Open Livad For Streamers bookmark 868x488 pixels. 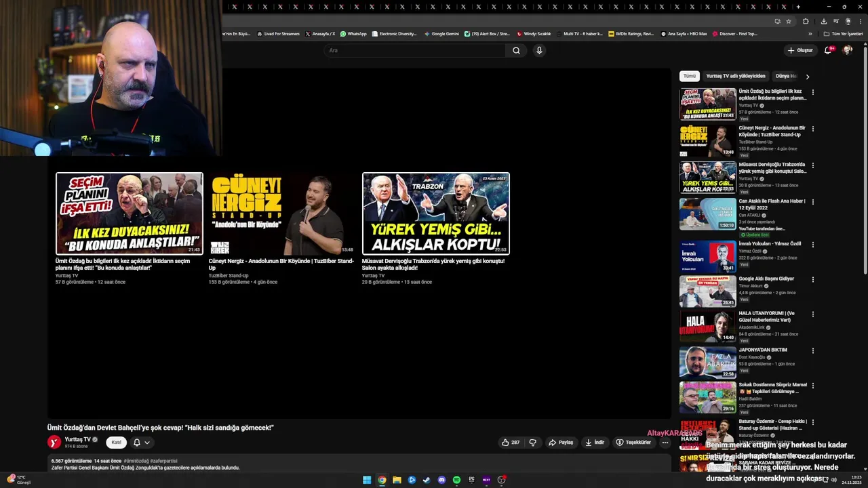coord(278,33)
